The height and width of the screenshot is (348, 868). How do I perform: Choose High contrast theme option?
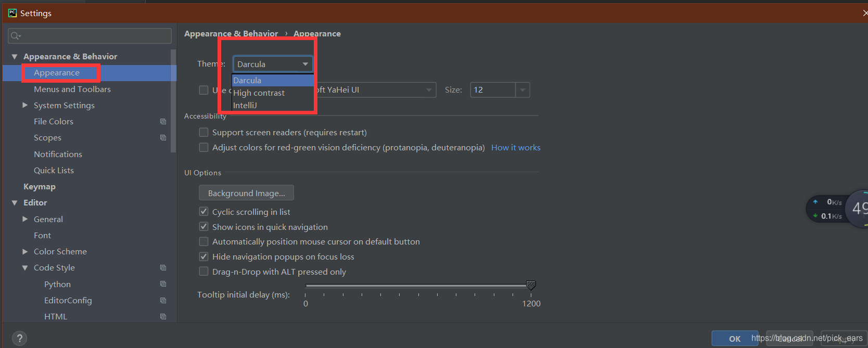pyautogui.click(x=273, y=93)
